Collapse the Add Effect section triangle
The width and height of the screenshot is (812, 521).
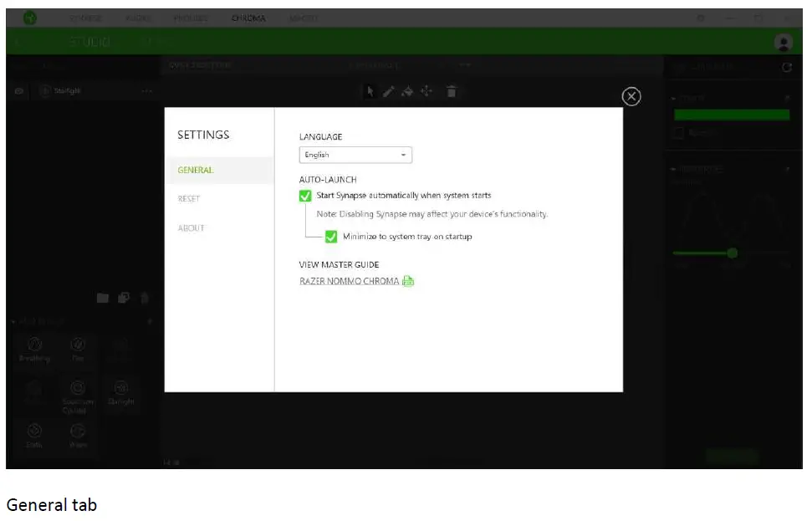13,324
